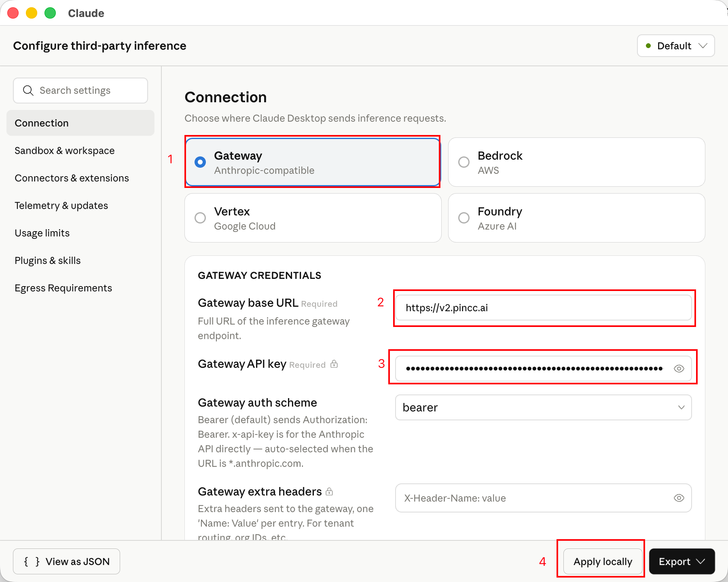This screenshot has height=582, width=728.
Task: Click the curly braces icon in View as JSON
Action: pos(32,561)
